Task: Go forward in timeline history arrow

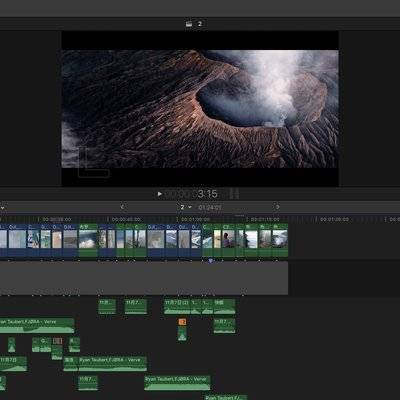Action: click(x=277, y=207)
